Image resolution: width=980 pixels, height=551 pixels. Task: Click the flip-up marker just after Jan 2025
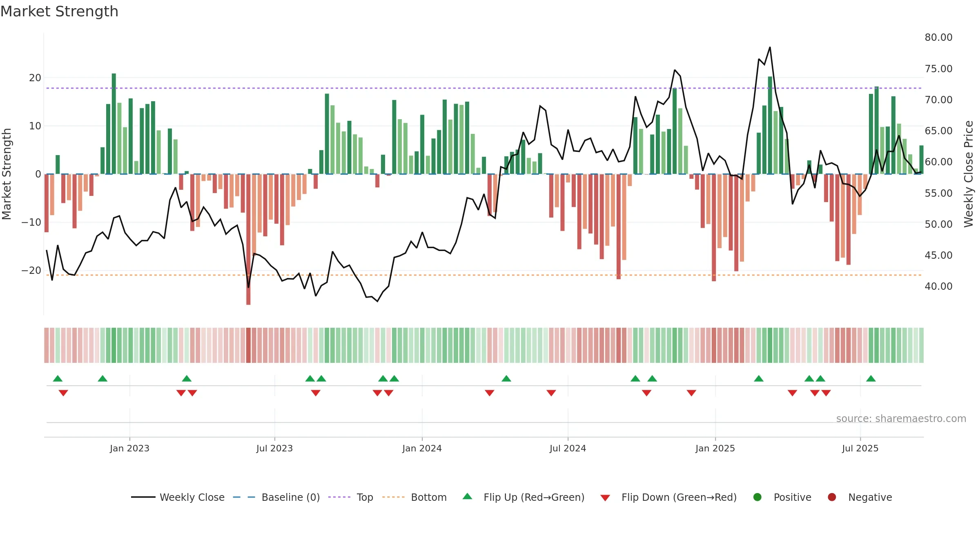click(759, 378)
